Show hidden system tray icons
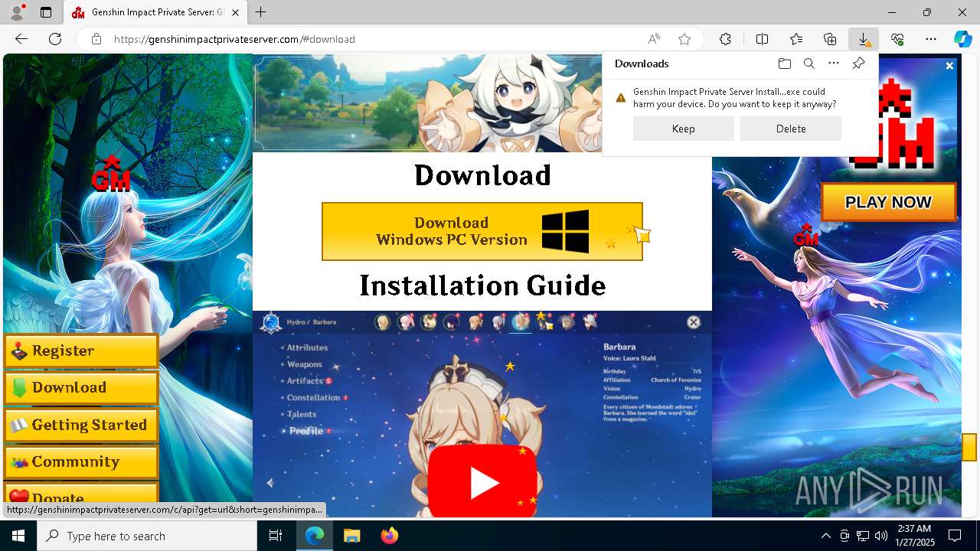This screenshot has height=551, width=980. [825, 536]
